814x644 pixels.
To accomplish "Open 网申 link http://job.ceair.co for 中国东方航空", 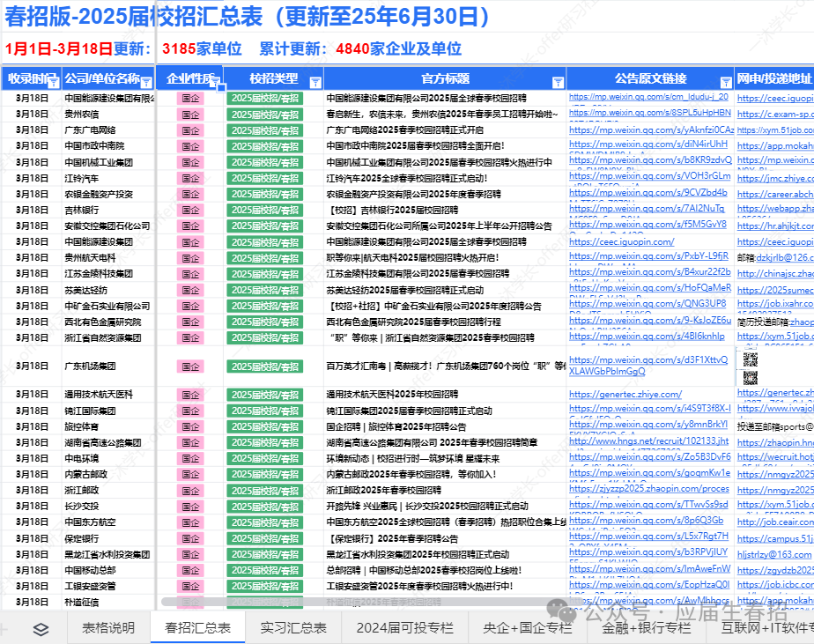I will (x=775, y=522).
